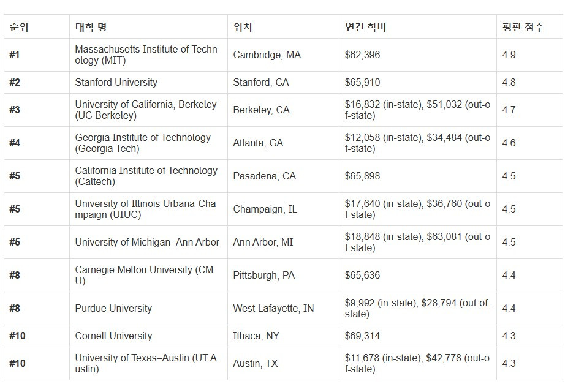
Task: Select the Massachusetts Institute of Technology cell
Action: click(x=146, y=55)
